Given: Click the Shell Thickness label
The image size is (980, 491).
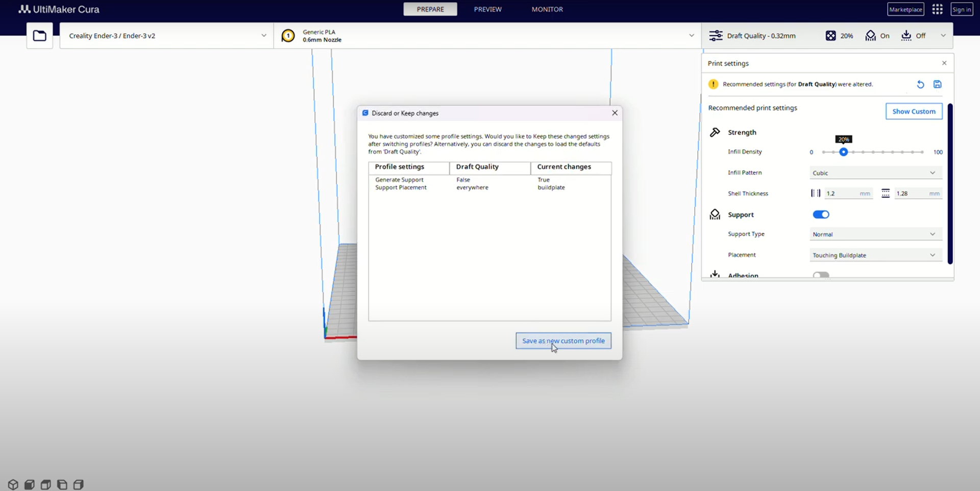Looking at the screenshot, I should click(x=748, y=194).
